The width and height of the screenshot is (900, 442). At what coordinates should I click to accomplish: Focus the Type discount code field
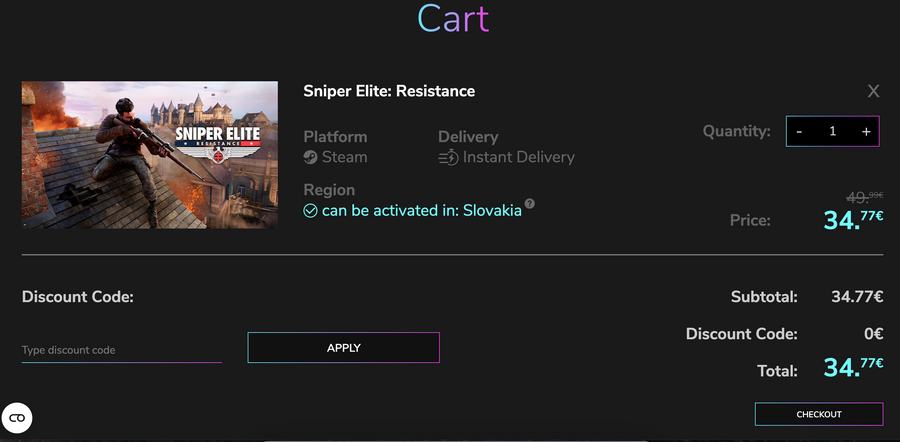click(122, 350)
